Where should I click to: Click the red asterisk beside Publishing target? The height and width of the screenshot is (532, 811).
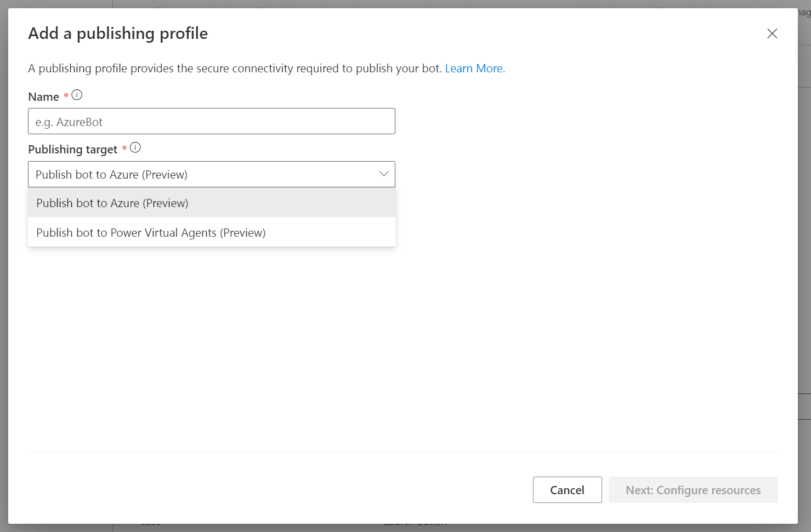124,148
